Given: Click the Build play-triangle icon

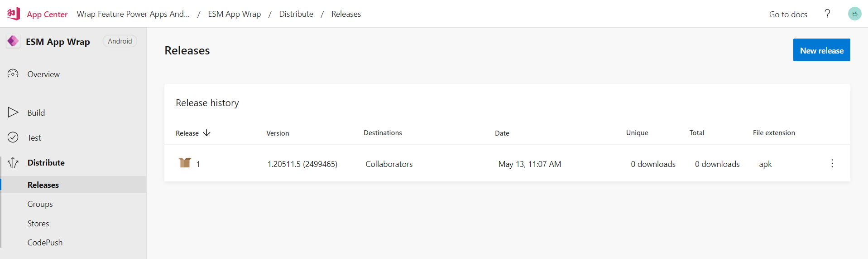Looking at the screenshot, I should 13,112.
